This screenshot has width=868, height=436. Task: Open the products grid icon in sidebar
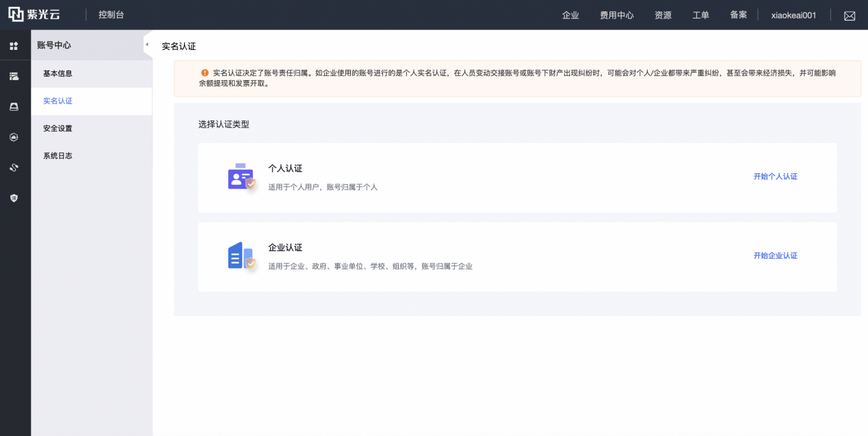point(14,46)
